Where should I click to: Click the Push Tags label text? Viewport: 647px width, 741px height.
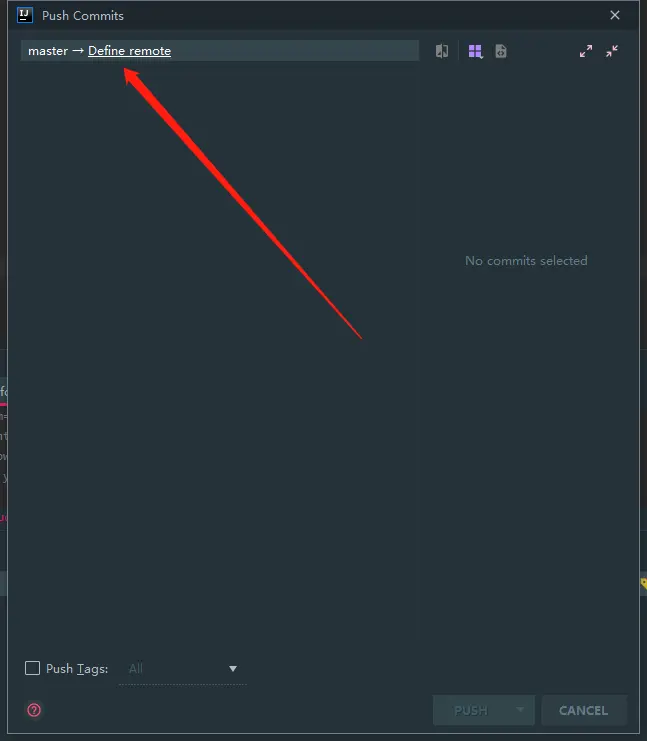(x=77, y=669)
